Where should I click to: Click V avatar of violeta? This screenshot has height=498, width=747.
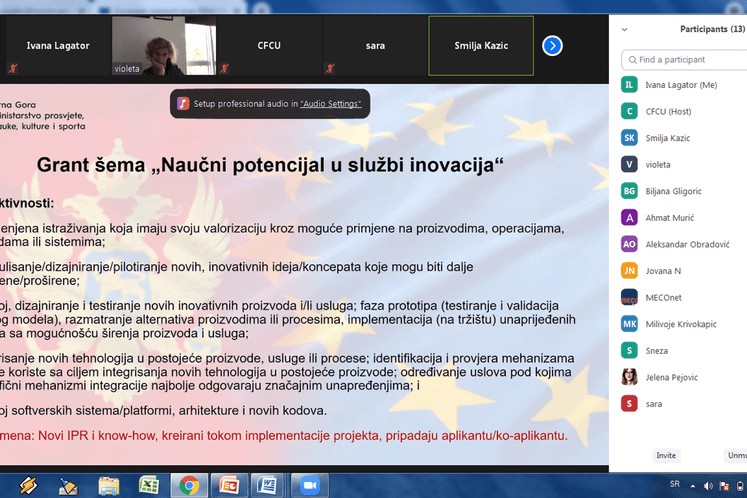point(629,164)
